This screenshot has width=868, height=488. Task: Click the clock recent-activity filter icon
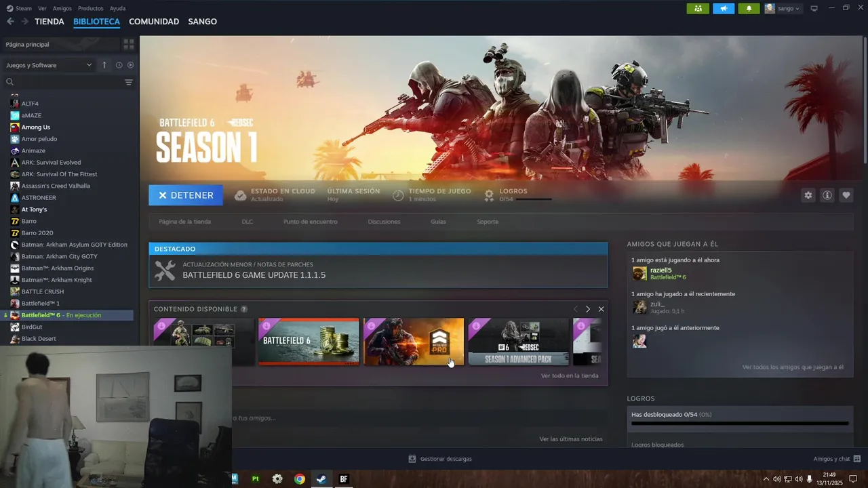pyautogui.click(x=119, y=65)
